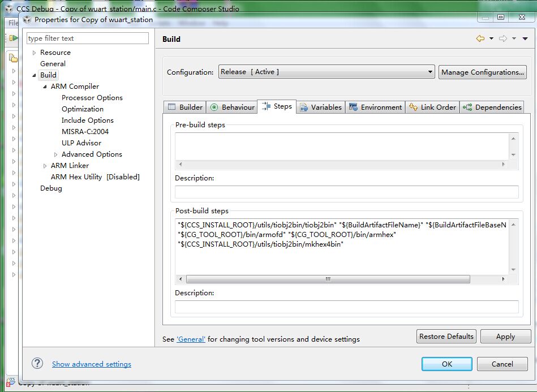Select MISRA-C:2004 tree item
Screen dimensions: 537x392
click(85, 131)
